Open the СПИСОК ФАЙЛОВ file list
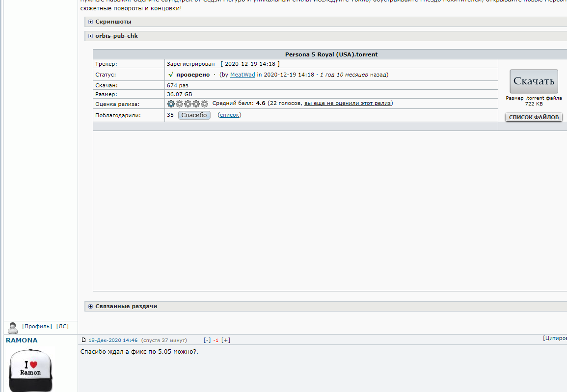 [x=534, y=117]
